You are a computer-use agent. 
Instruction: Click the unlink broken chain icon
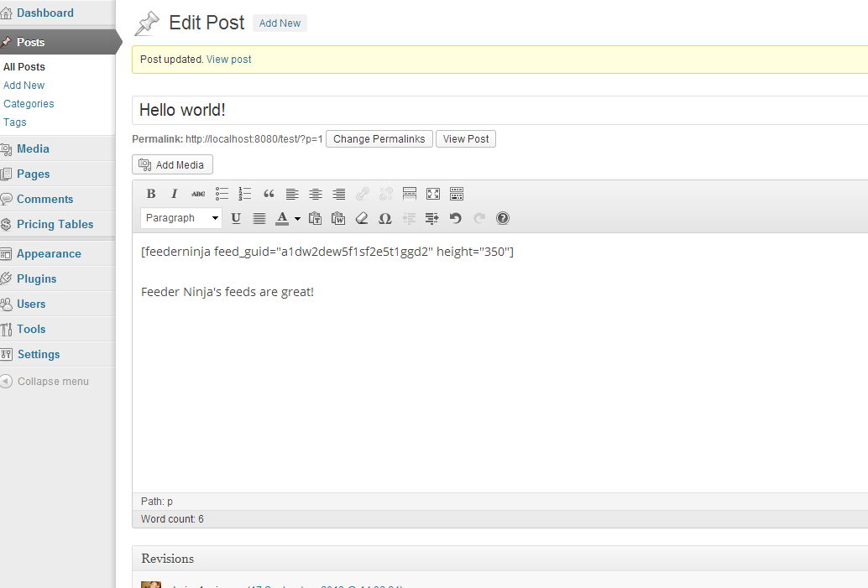pos(386,194)
